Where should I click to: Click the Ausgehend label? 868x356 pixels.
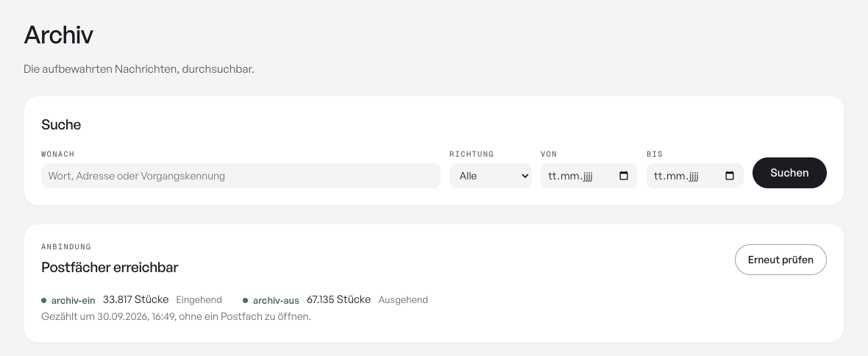pos(403,300)
